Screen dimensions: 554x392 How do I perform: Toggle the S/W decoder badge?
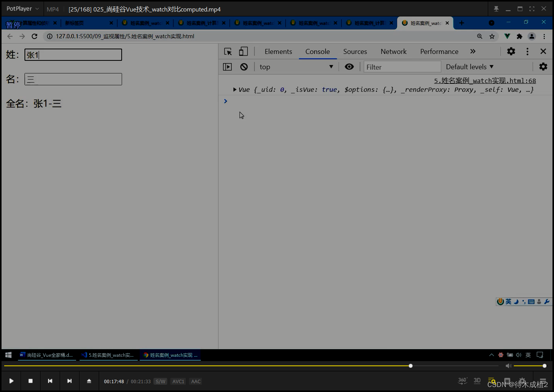(161, 381)
